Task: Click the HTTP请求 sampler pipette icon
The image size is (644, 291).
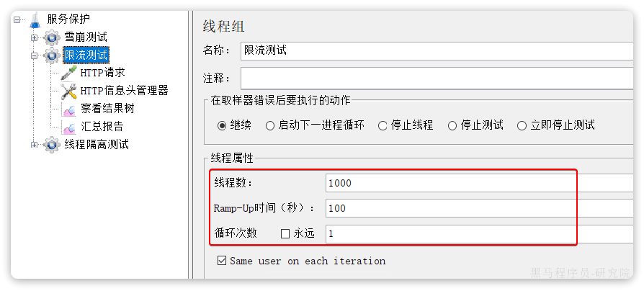Action: tap(69, 73)
